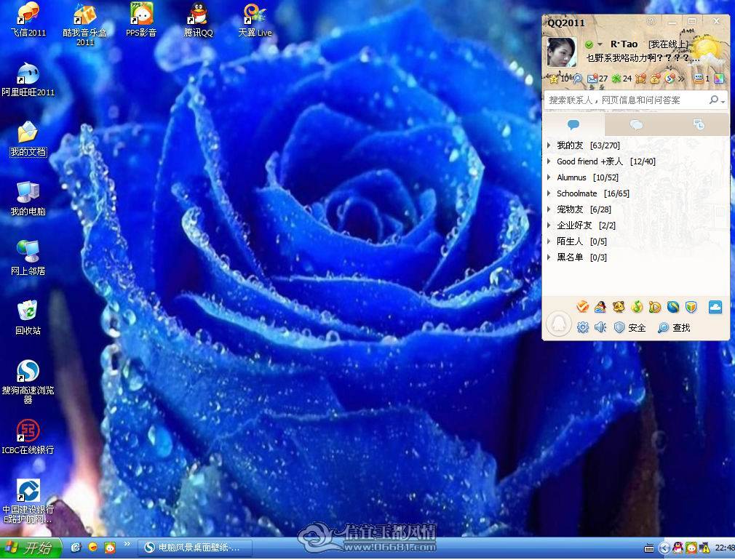This screenshot has height=560, width=735.
Task: Open QQ computer manager shield cube icon
Action: [691, 307]
